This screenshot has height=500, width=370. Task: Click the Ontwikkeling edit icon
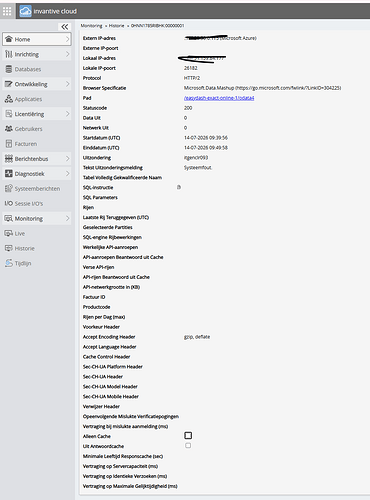click(9, 84)
